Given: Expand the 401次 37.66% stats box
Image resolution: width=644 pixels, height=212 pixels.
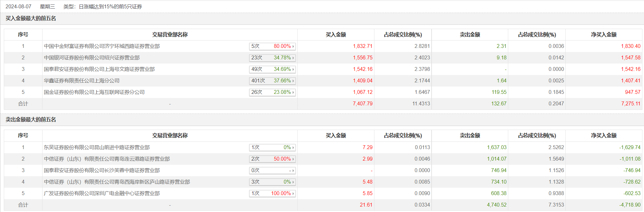Looking at the screenshot, I should click(x=272, y=81).
